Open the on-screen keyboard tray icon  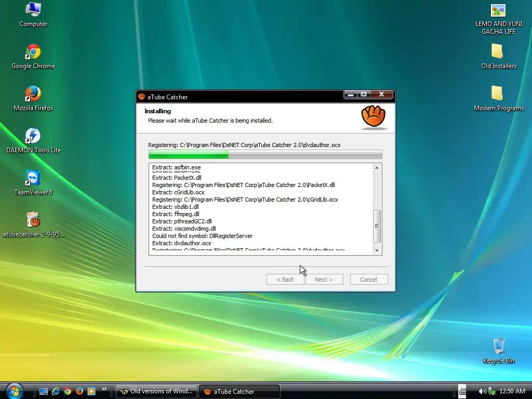462,391
